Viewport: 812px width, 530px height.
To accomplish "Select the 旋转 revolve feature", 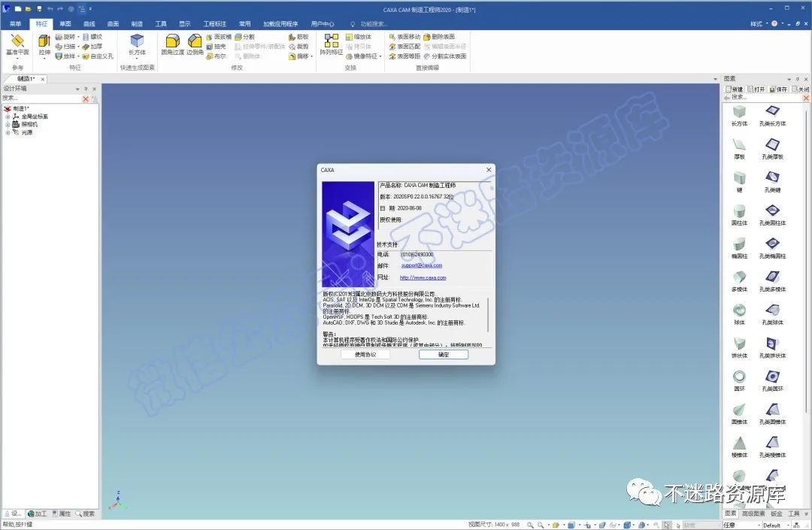I will click(x=65, y=37).
